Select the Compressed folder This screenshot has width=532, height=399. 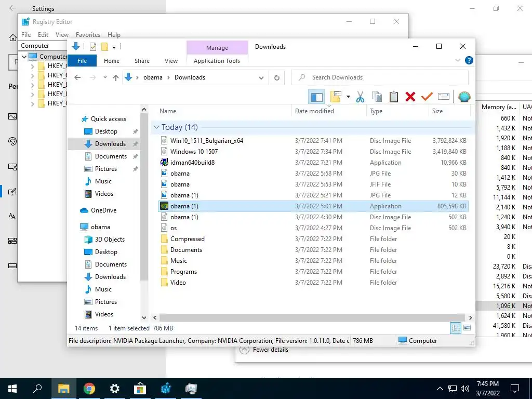click(x=313, y=239)
